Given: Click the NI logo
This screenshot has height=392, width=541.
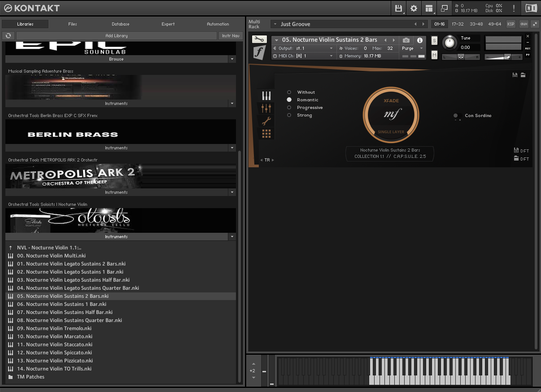Looking at the screenshot, I should click(x=531, y=8).
